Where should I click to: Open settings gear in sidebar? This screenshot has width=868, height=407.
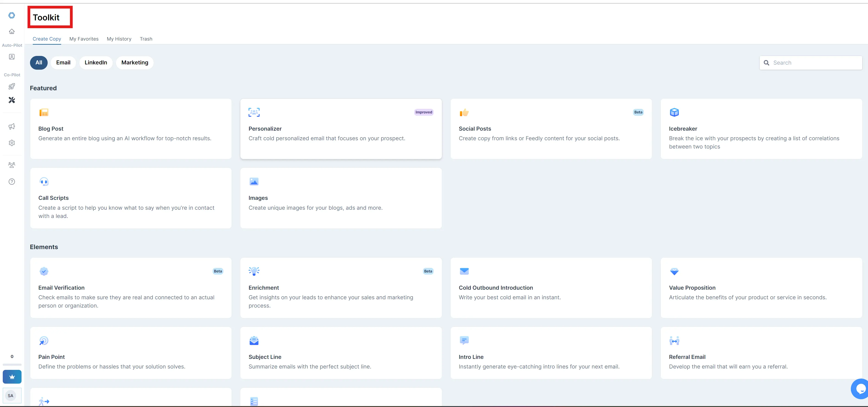[x=12, y=143]
